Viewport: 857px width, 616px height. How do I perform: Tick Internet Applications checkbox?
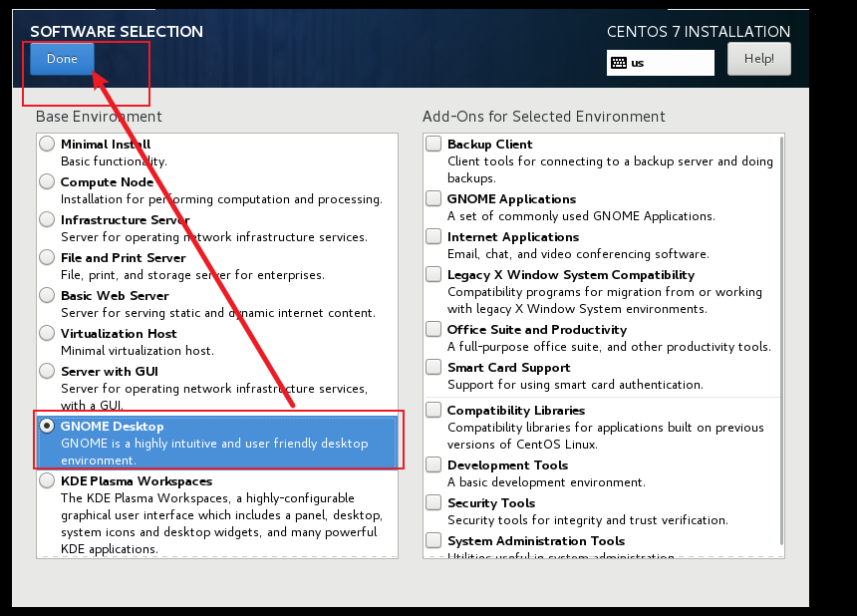coord(433,236)
